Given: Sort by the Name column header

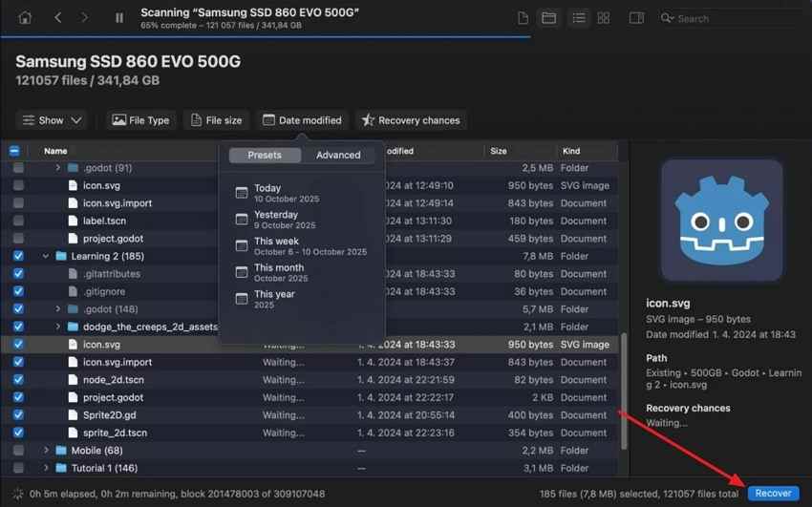Looking at the screenshot, I should pos(55,151).
